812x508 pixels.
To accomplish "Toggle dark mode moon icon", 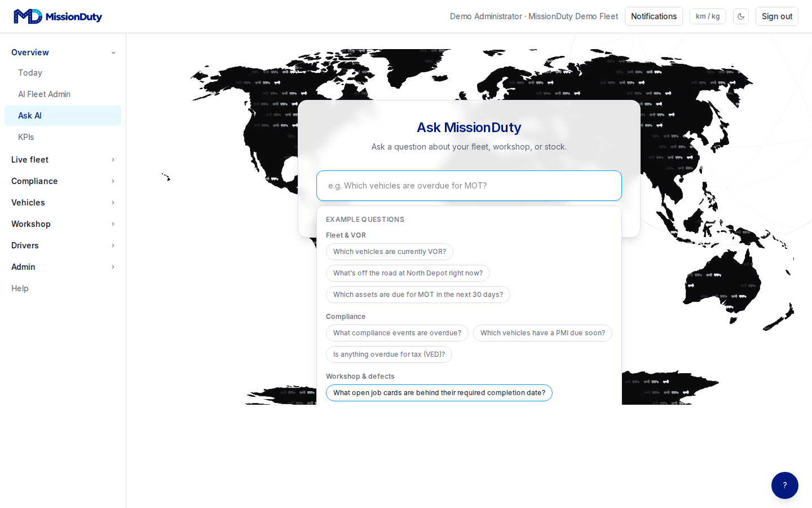I will 741,16.
